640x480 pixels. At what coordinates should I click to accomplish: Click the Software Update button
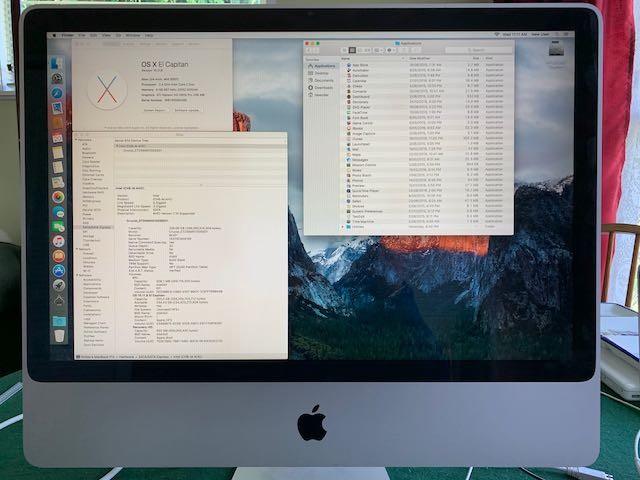[187, 110]
